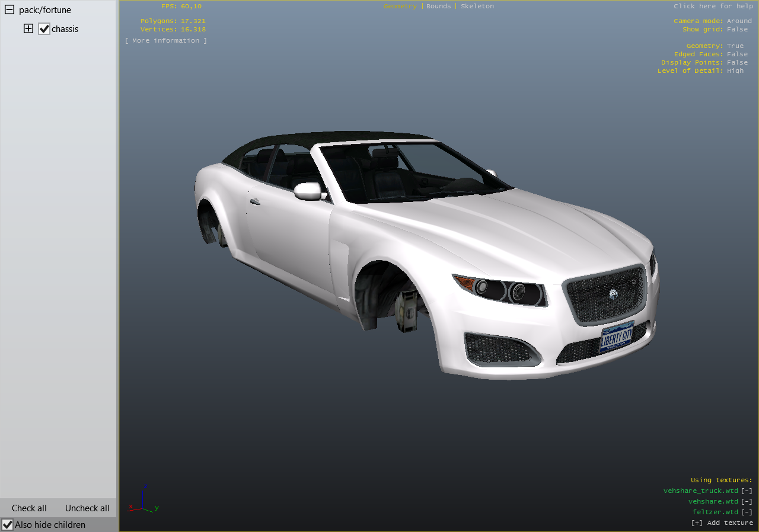The height and width of the screenshot is (532, 759).
Task: Open the More information link
Action: coord(166,40)
